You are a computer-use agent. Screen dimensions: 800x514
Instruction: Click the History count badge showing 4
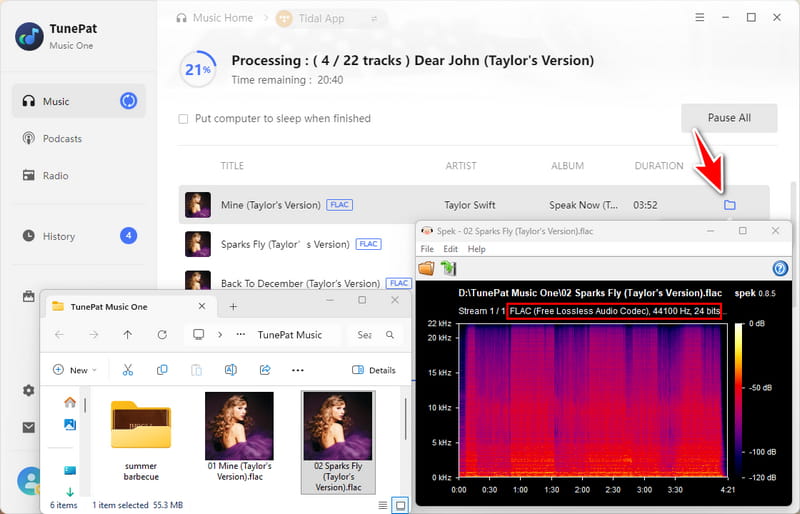coord(129,235)
